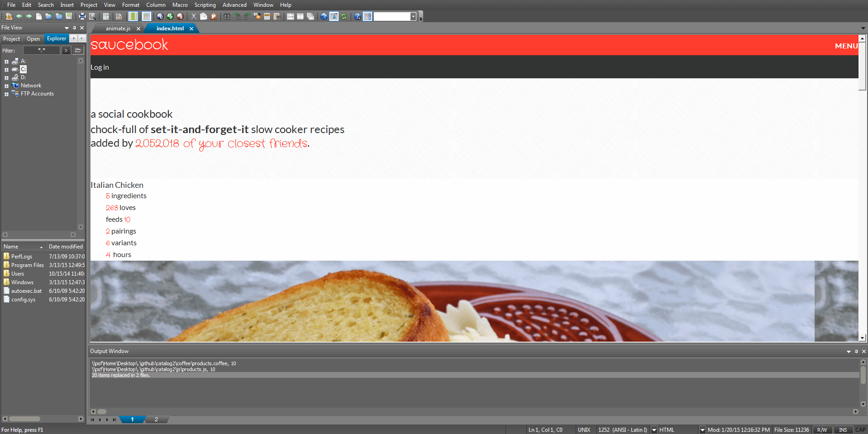The height and width of the screenshot is (434, 868).
Task: Sort the file list by Name header
Action: click(24, 247)
